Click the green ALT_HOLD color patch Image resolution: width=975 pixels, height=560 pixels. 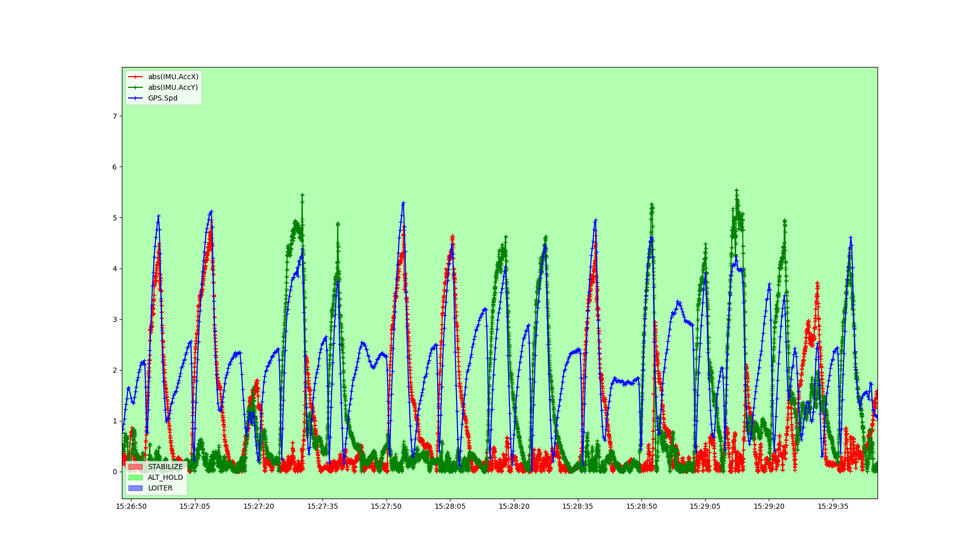tap(136, 477)
